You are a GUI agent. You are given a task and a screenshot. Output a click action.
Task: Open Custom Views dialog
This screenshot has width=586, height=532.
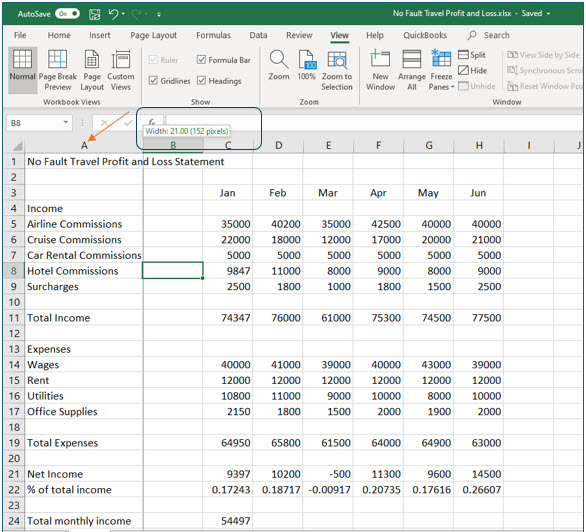[120, 70]
